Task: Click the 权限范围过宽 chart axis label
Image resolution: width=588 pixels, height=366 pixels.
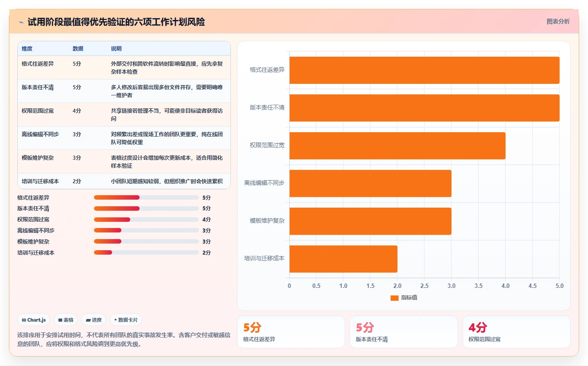Action: [x=267, y=145]
